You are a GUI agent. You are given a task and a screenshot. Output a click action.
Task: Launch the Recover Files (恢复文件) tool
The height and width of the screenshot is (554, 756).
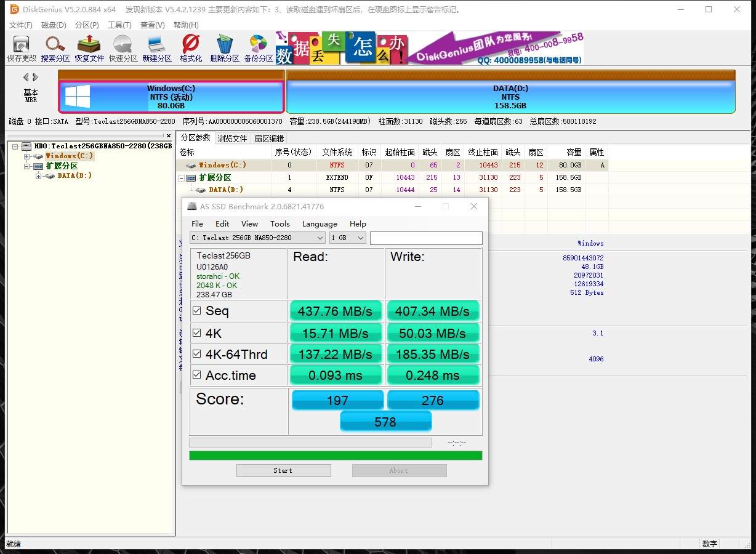click(89, 49)
